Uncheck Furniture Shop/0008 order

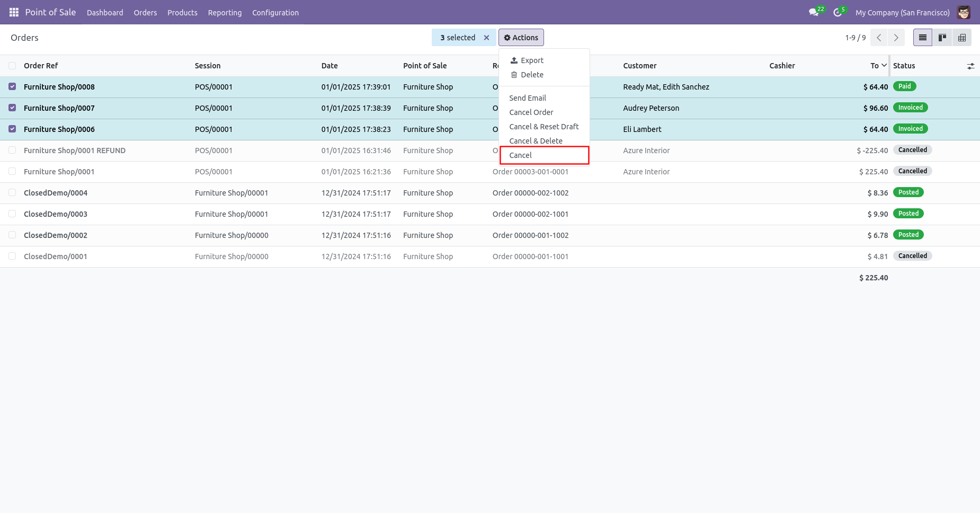pyautogui.click(x=12, y=86)
